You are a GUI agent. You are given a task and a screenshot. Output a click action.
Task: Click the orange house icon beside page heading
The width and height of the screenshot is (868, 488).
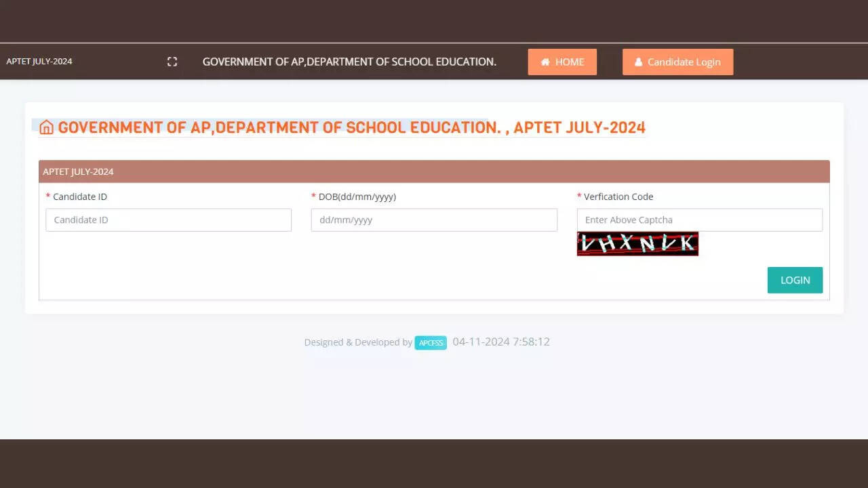(46, 127)
